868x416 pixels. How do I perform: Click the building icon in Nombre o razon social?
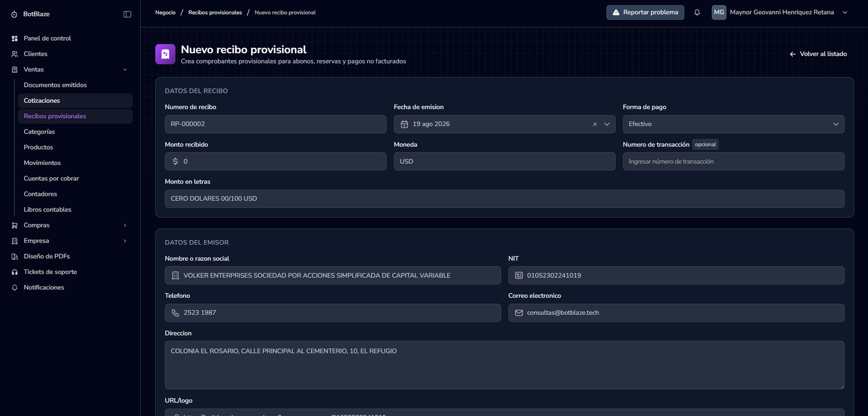pos(175,276)
